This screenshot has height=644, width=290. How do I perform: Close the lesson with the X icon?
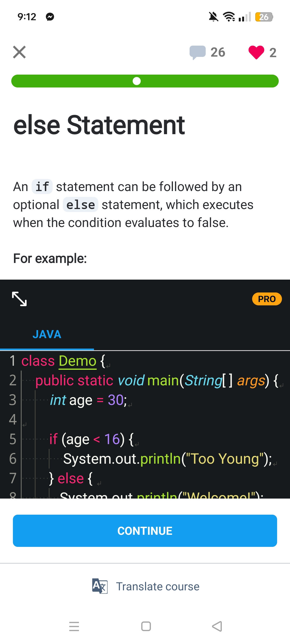pyautogui.click(x=19, y=52)
